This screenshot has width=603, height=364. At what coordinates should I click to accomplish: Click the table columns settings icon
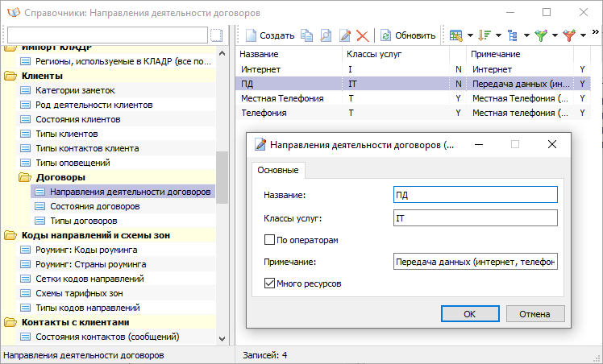(456, 35)
